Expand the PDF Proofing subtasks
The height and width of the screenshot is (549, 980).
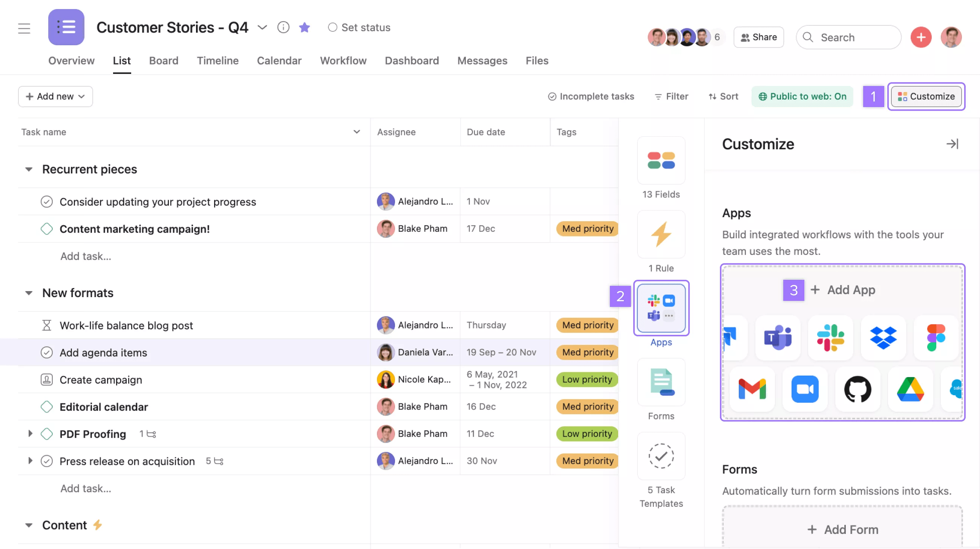tap(30, 434)
